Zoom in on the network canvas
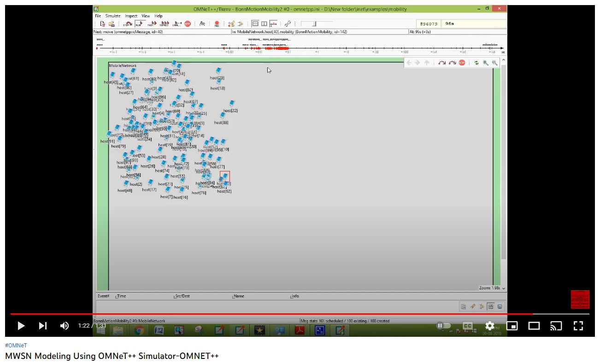The height and width of the screenshot is (364, 600). [486, 63]
